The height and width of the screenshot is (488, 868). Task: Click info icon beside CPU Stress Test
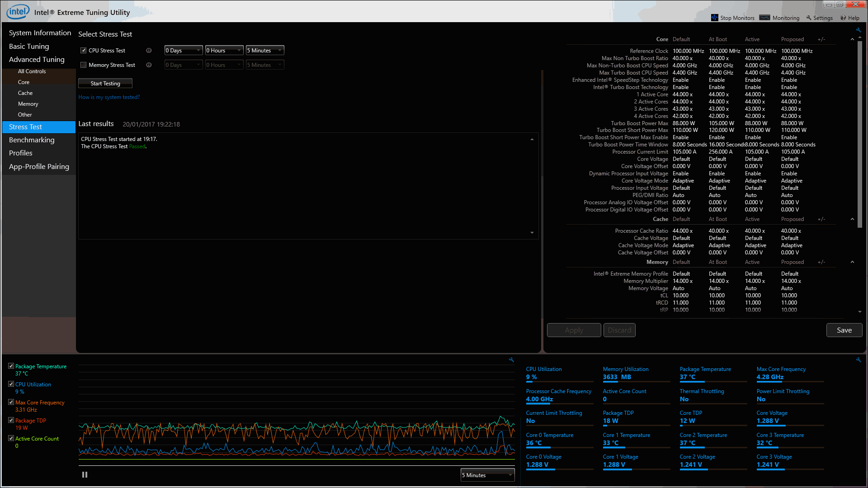[149, 50]
